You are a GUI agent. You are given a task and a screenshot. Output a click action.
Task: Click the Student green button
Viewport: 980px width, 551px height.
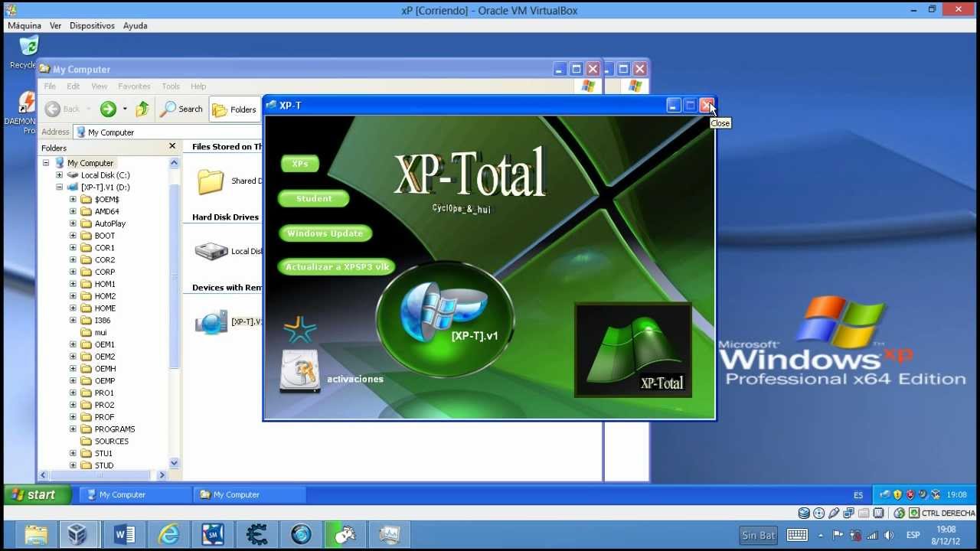click(314, 198)
